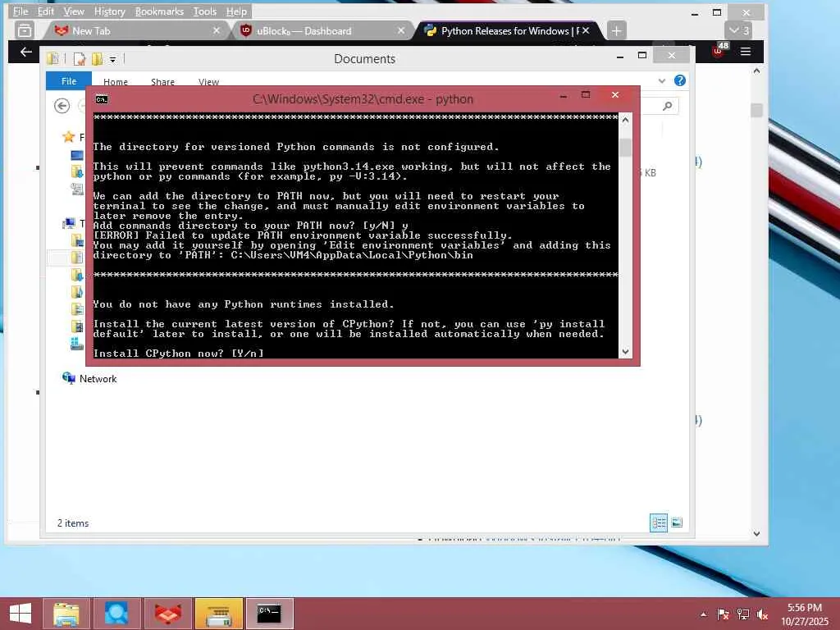840x630 pixels.
Task: Click the new folder quick-access icon in Documents
Action: tap(98, 59)
